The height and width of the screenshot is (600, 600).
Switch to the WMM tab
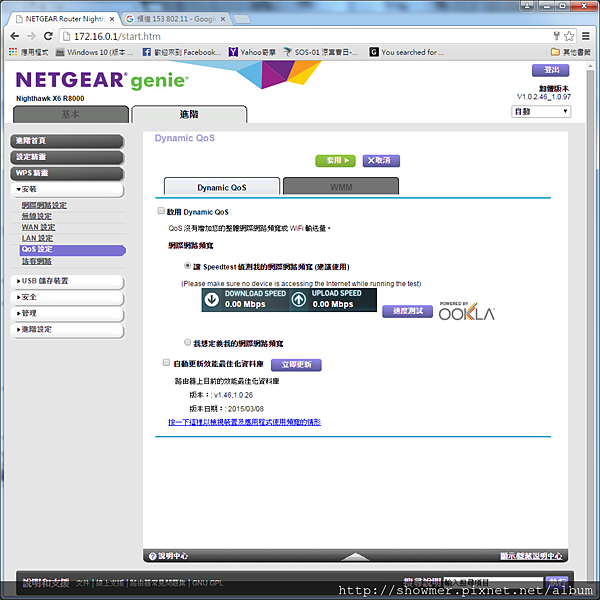341,187
